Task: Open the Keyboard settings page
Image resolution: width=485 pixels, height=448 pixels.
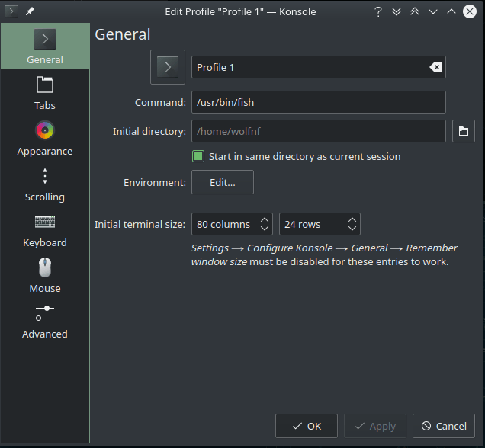Action: point(45,230)
